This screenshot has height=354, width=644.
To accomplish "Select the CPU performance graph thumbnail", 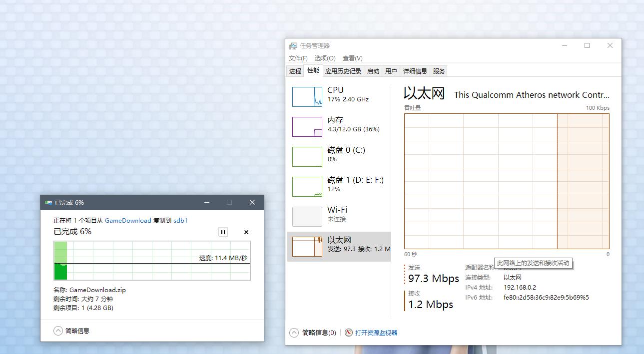I will tap(307, 97).
